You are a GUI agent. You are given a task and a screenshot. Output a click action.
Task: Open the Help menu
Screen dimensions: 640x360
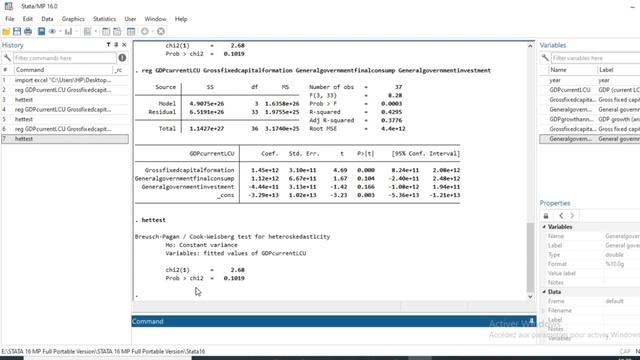[181, 19]
